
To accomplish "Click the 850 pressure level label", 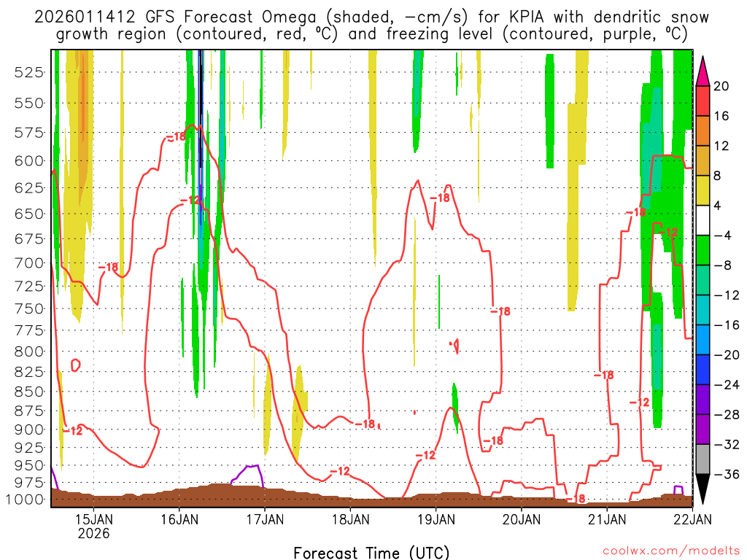I will click(x=29, y=392).
